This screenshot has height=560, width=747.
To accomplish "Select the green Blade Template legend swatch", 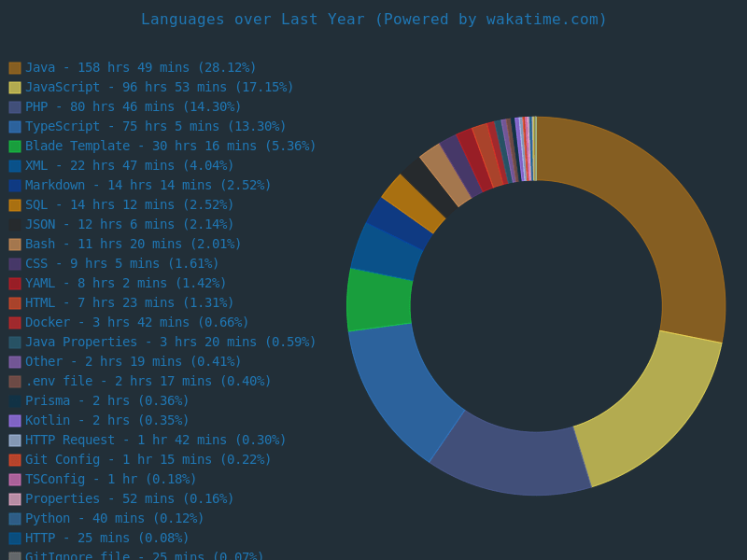I will pos(15,147).
